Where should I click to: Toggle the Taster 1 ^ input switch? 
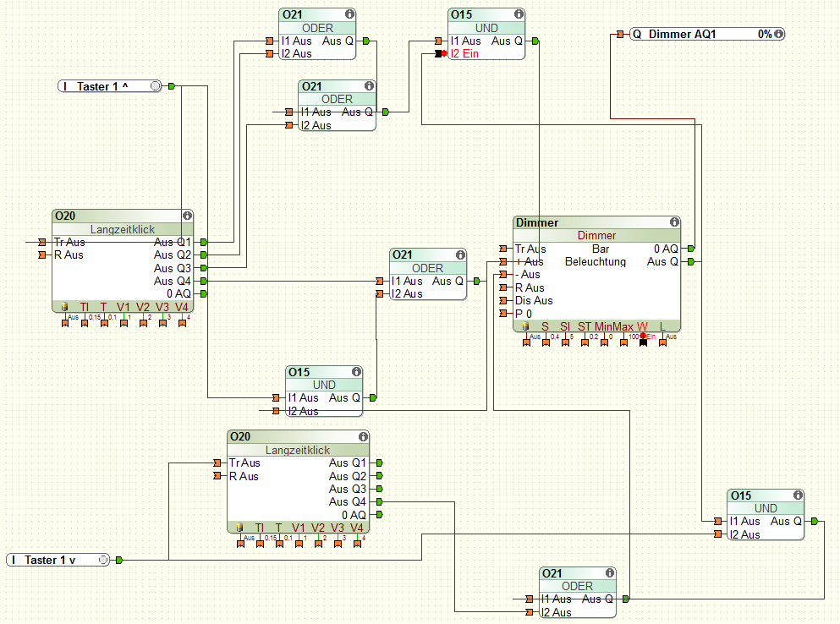click(155, 86)
